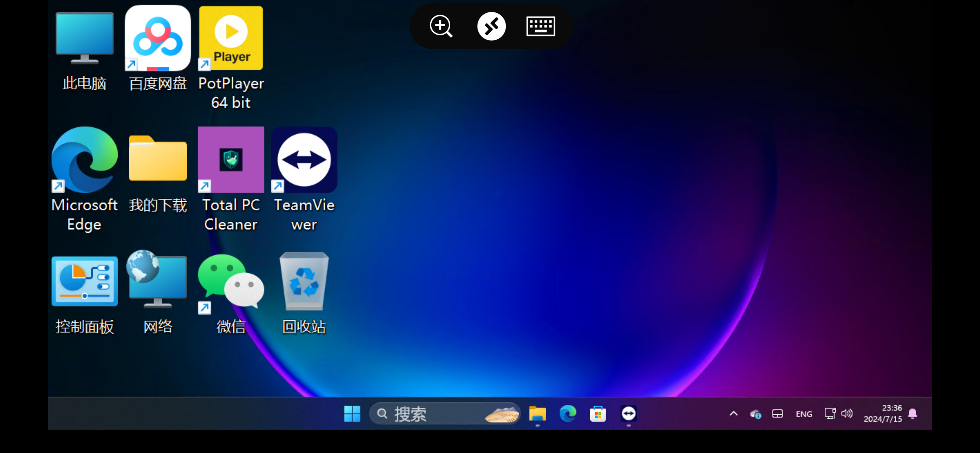Click the TeamViewer icon on the taskbar

629,413
